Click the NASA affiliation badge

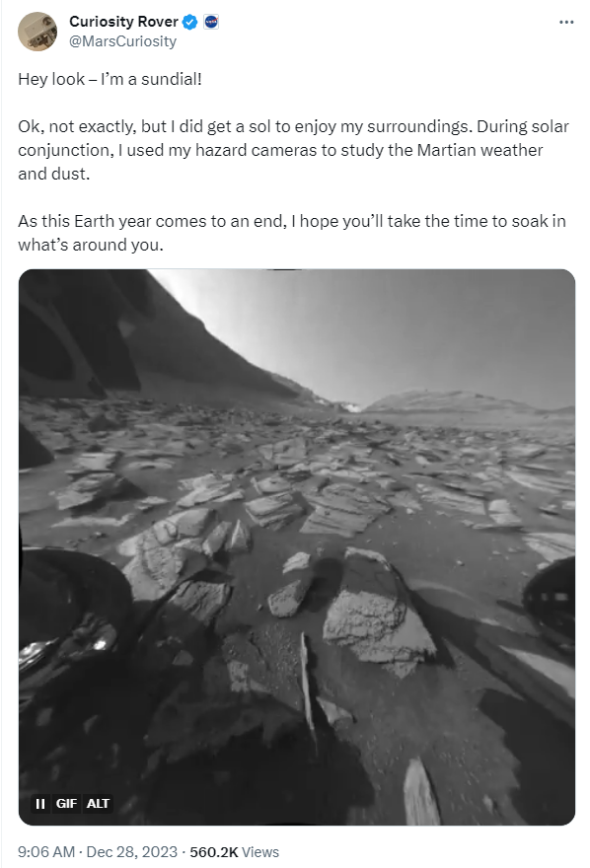pos(211,22)
